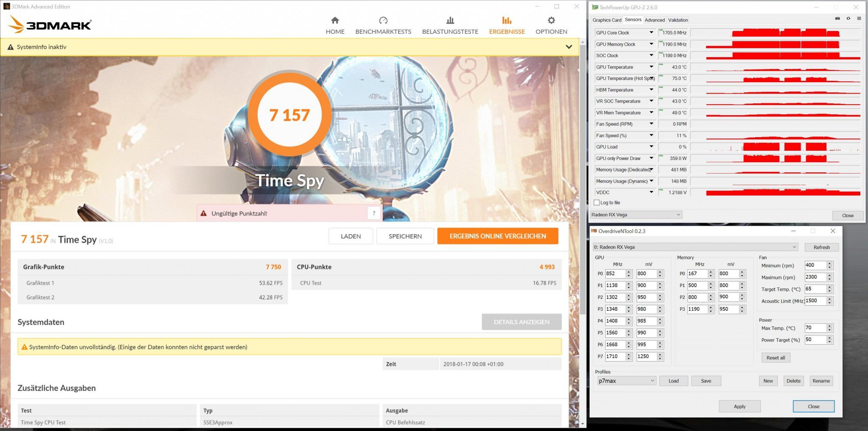
Task: Open help for the invalid score
Action: click(x=373, y=213)
